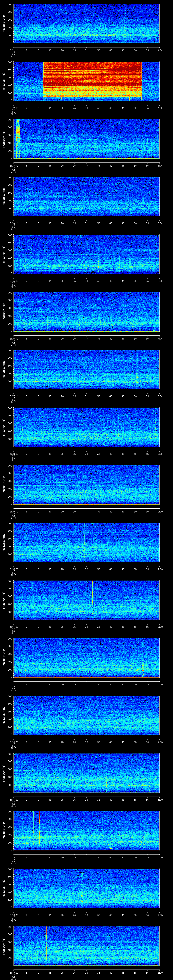Click the red vertical line near 14 s in the 5:17:00 spectrogram
This screenshot has width=173, height=980.
(x=47, y=944)
